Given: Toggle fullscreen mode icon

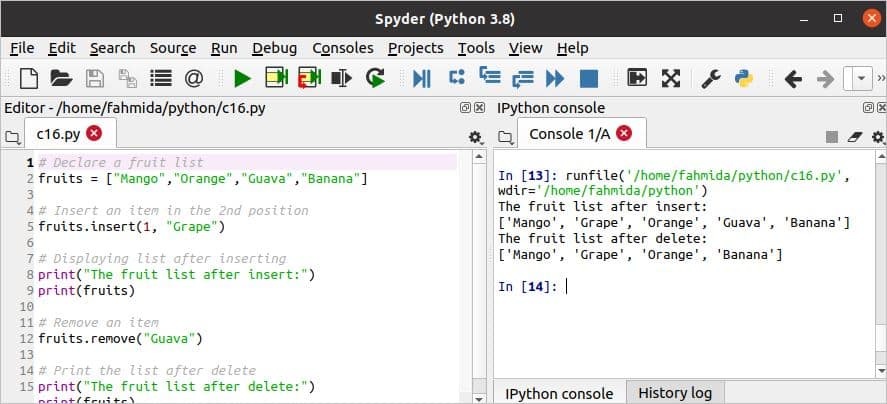Looking at the screenshot, I should click(671, 78).
